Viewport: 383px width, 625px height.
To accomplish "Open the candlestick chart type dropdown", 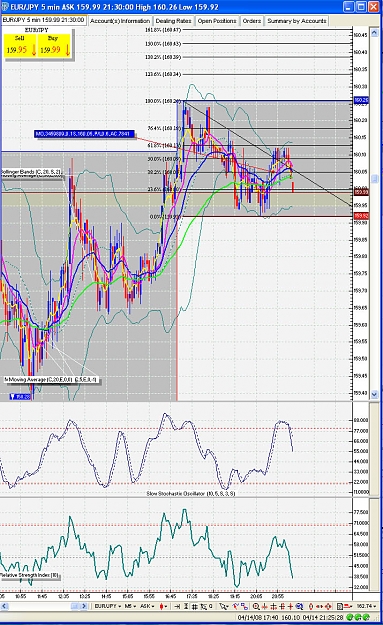I will (x=163, y=606).
